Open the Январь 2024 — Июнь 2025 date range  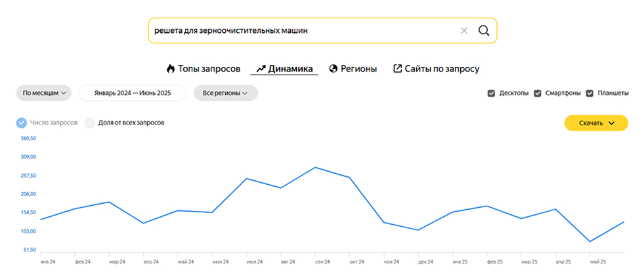(133, 93)
